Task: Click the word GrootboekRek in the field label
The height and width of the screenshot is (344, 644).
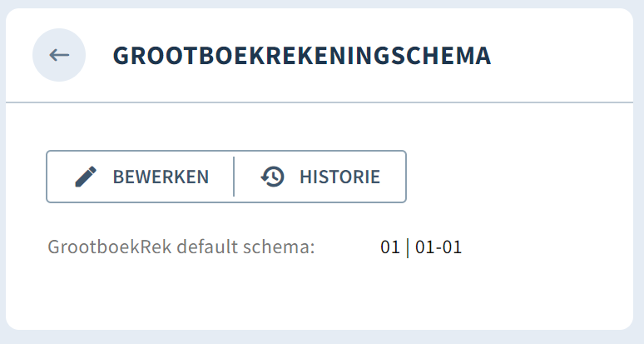Action: click(x=109, y=247)
